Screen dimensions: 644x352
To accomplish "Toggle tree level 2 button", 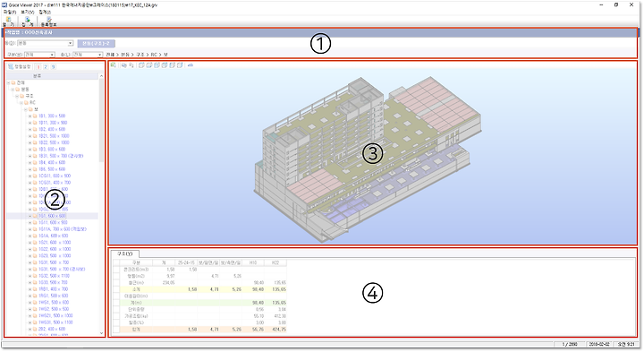I will click(46, 67).
